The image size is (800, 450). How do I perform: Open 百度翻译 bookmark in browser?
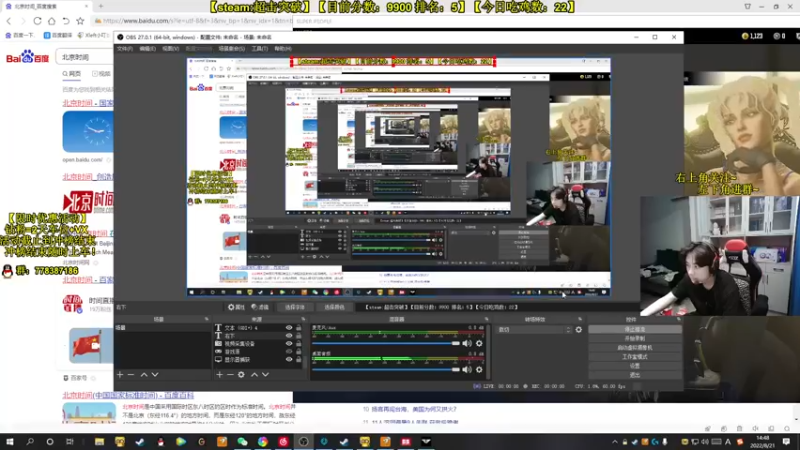coord(58,35)
